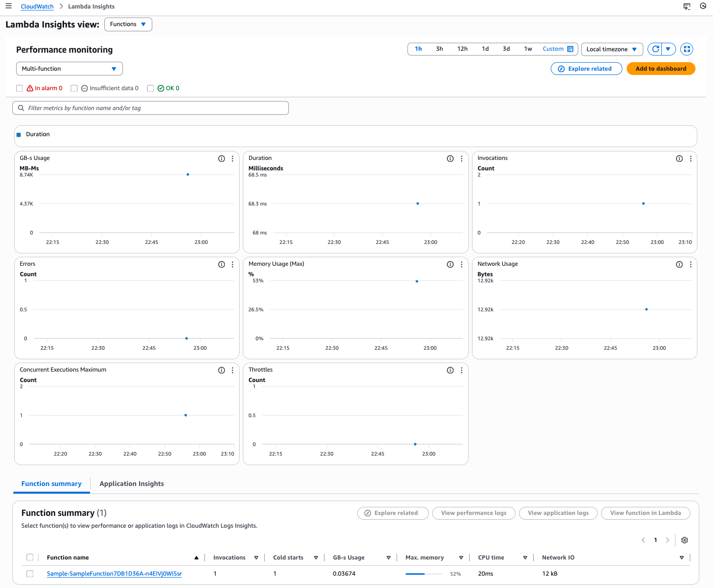Check the In alarm filter checkbox
This screenshot has height=588, width=713.
[19, 88]
